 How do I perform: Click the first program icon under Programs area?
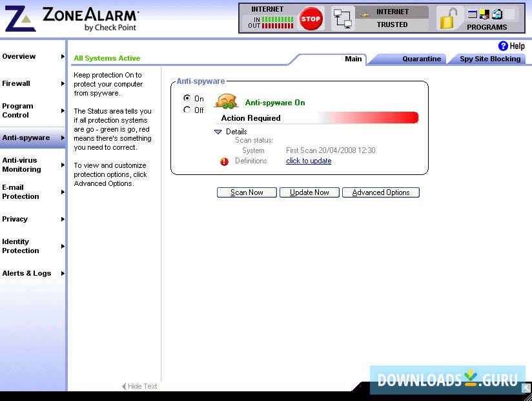(x=473, y=14)
